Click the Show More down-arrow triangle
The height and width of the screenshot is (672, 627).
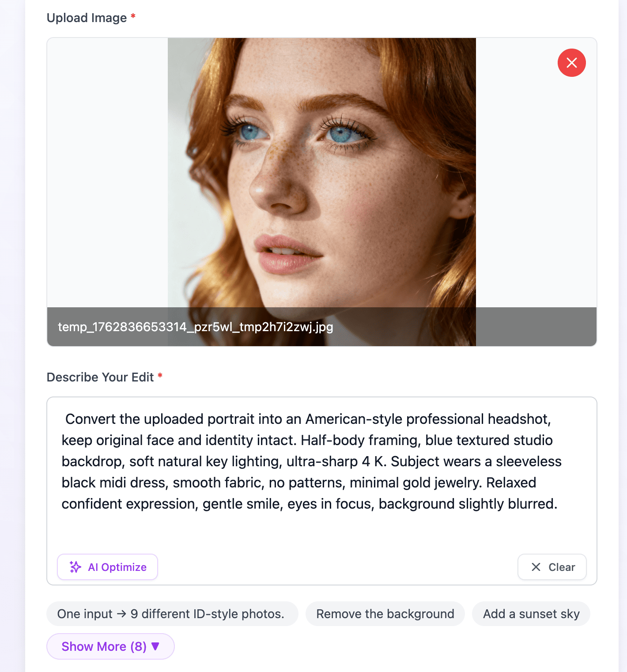[155, 646]
